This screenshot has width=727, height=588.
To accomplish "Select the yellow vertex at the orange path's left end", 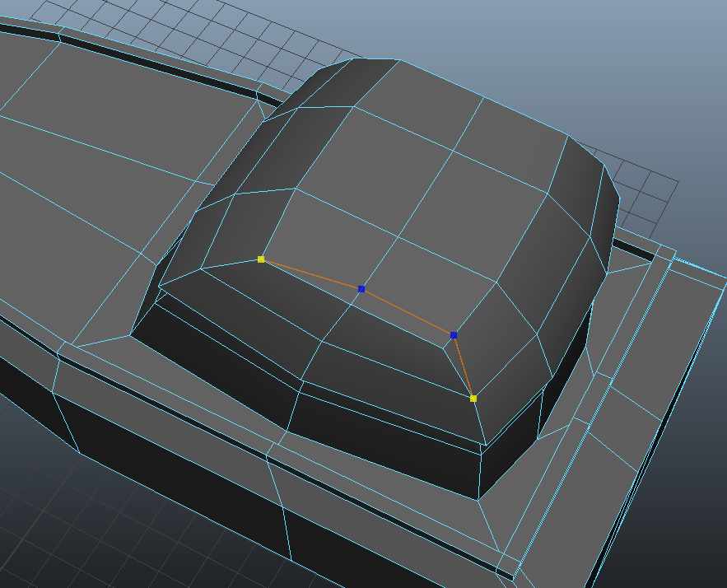I will (x=261, y=259).
